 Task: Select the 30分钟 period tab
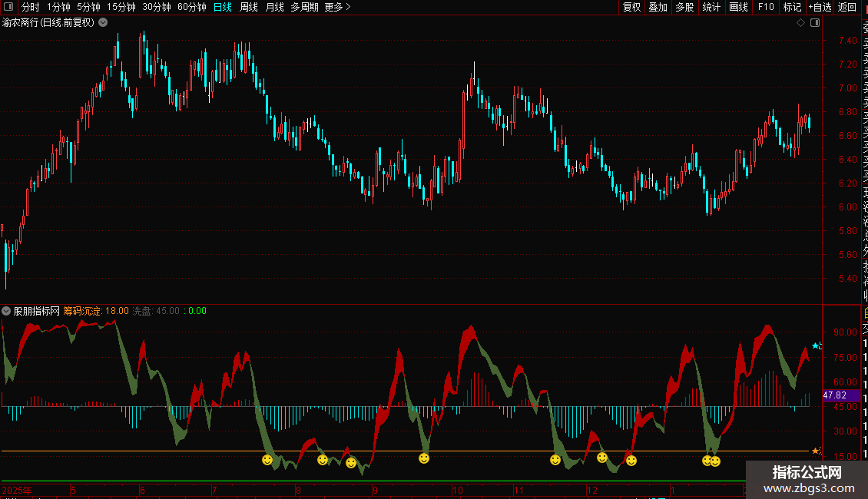(x=157, y=7)
